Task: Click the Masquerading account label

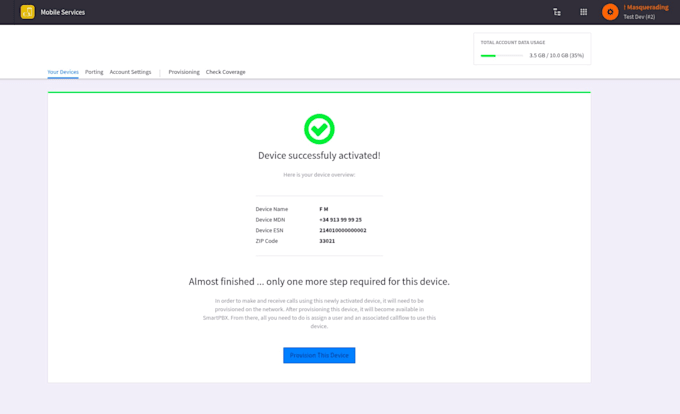Action: click(x=646, y=7)
